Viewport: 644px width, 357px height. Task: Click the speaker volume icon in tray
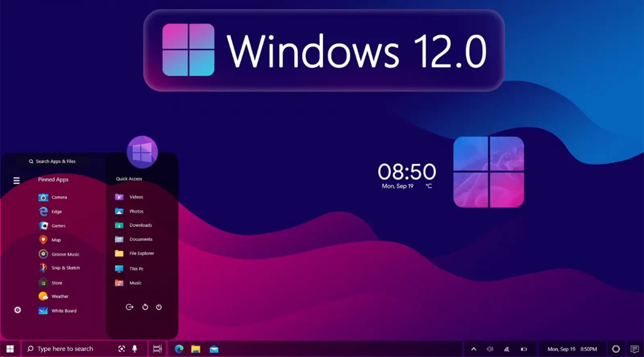[490, 349]
